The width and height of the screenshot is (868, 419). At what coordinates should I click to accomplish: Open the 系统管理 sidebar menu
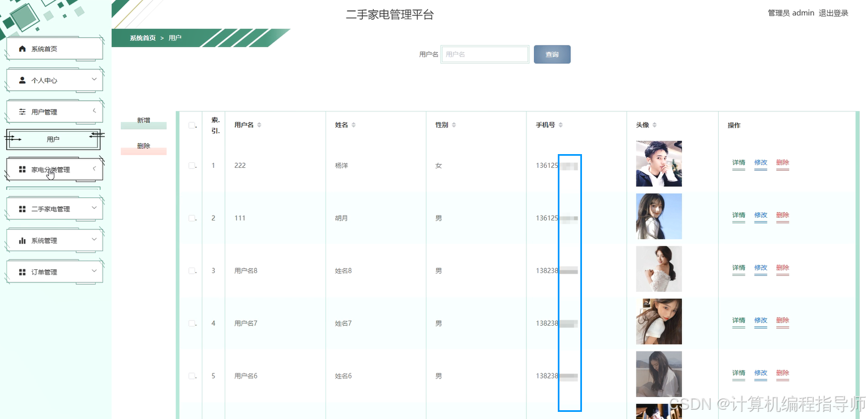click(54, 240)
